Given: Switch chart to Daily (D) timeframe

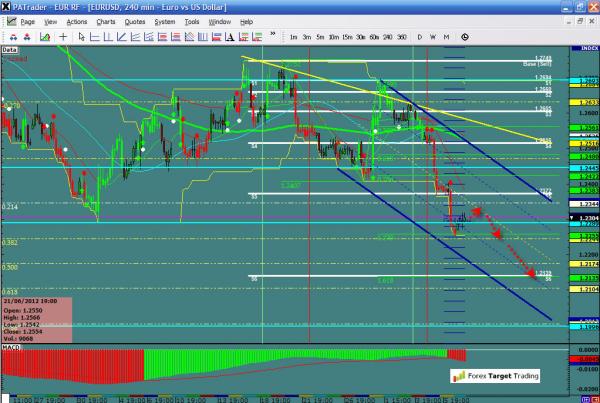Looking at the screenshot, I should (x=419, y=37).
